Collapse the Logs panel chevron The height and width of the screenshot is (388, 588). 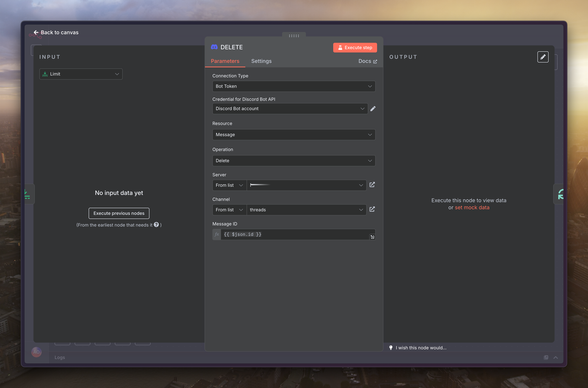click(556, 357)
